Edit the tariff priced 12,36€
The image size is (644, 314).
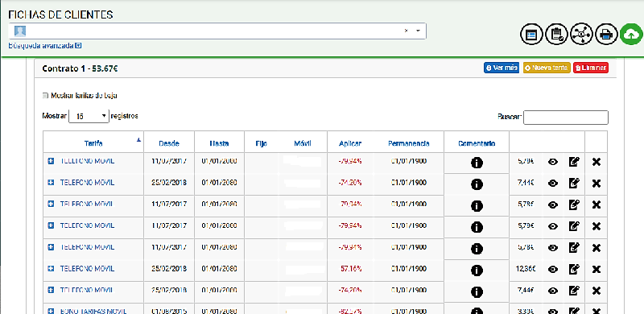point(574,269)
